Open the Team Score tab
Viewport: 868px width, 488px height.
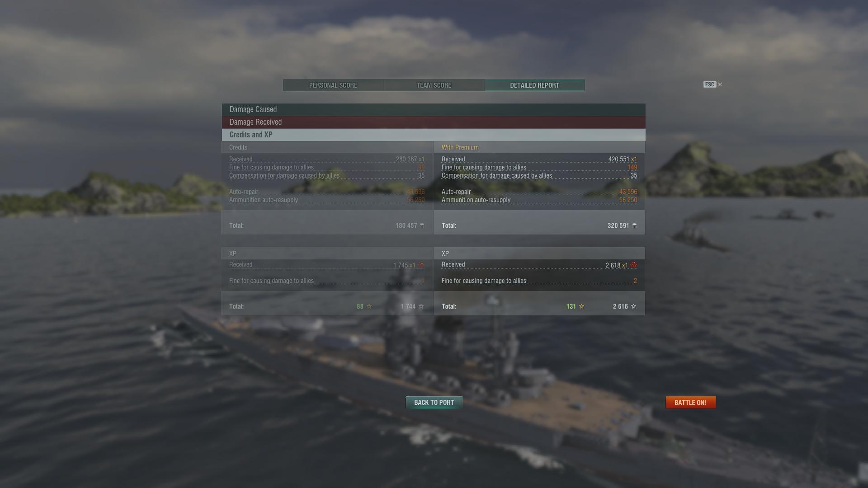click(x=434, y=85)
